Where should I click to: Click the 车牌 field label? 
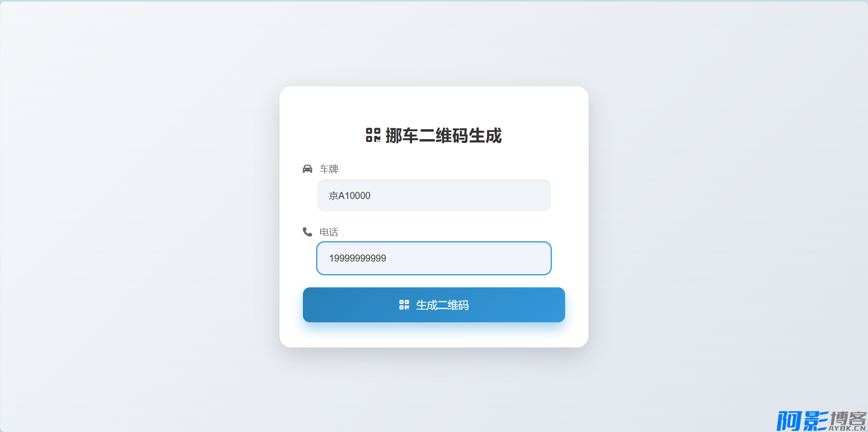(329, 169)
